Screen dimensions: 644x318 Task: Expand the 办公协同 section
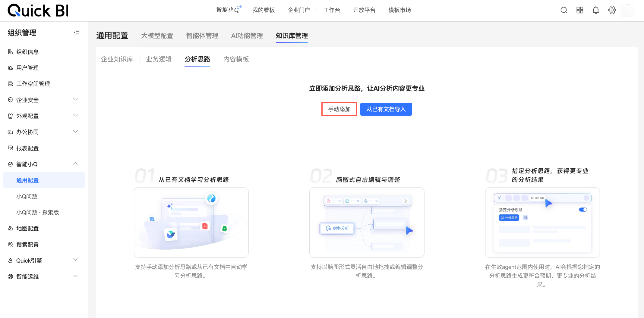coord(76,132)
